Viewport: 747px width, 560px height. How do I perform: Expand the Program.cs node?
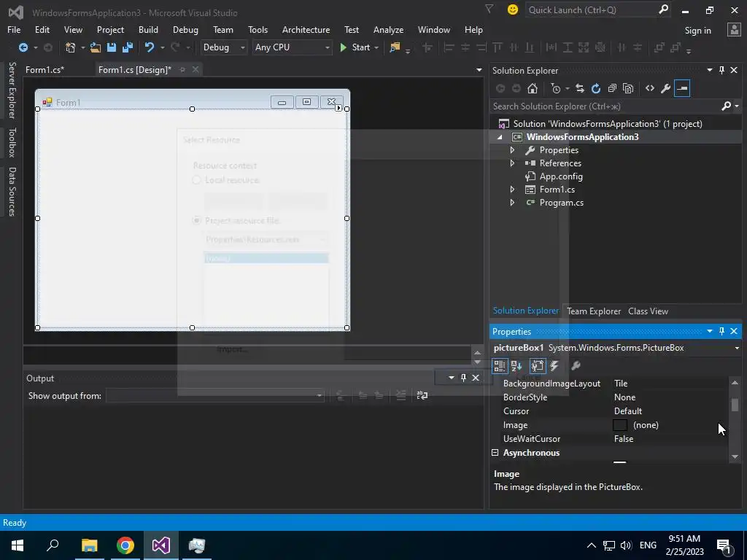[513, 203]
